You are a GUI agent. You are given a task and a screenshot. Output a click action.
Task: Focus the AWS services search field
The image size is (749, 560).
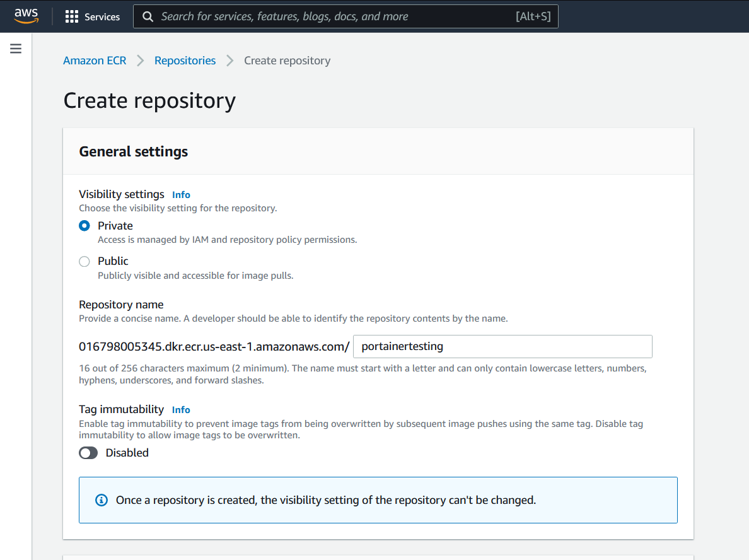click(x=345, y=16)
